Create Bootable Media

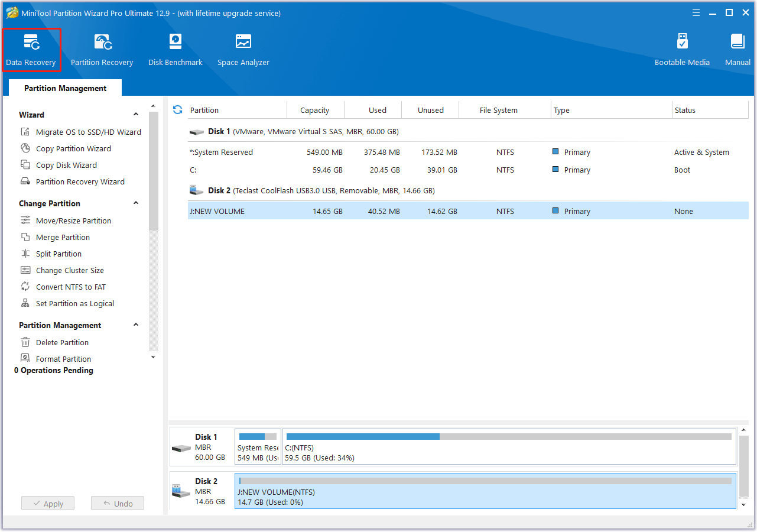682,50
